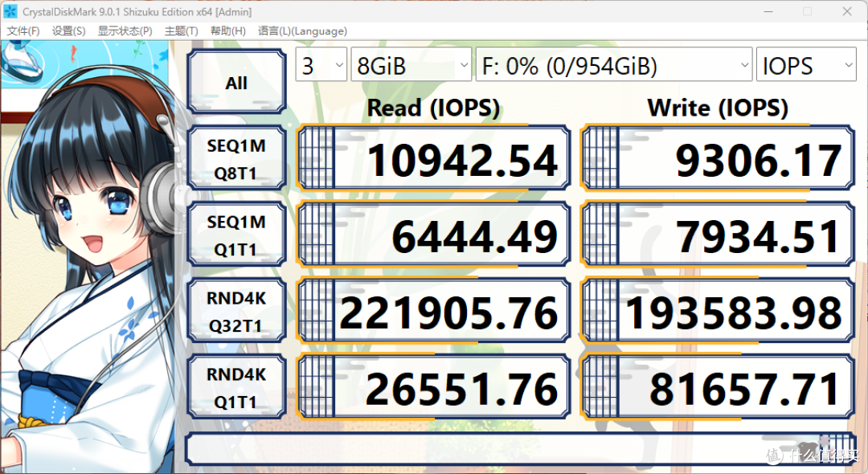
Task: Click the Write (IOPS) column header
Action: tap(718, 108)
